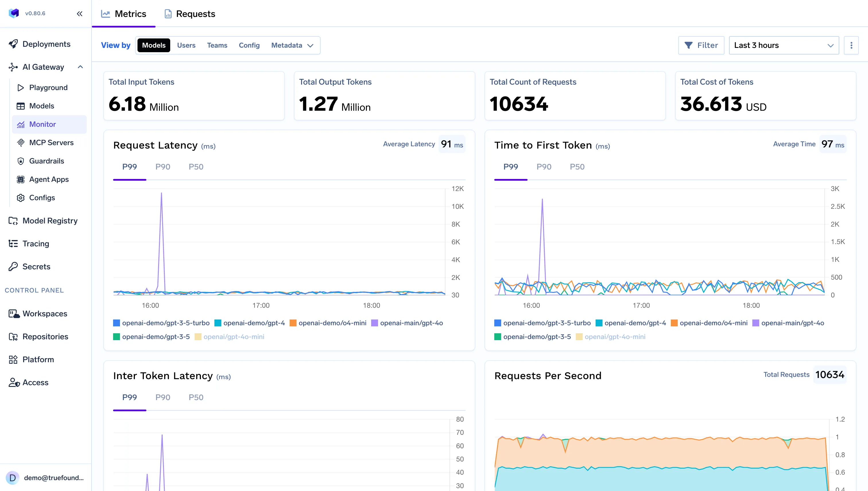Screen dimensions: 868x491
Task: Click the Filter button
Action: (x=701, y=45)
